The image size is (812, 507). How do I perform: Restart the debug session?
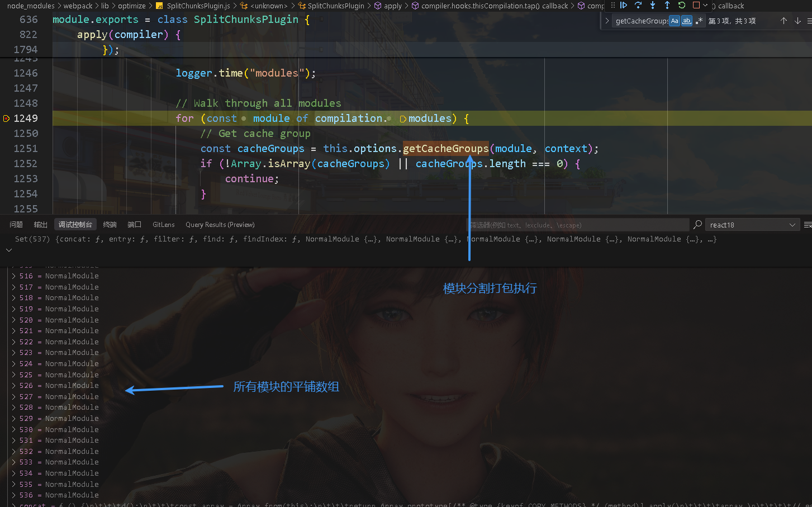pos(682,5)
